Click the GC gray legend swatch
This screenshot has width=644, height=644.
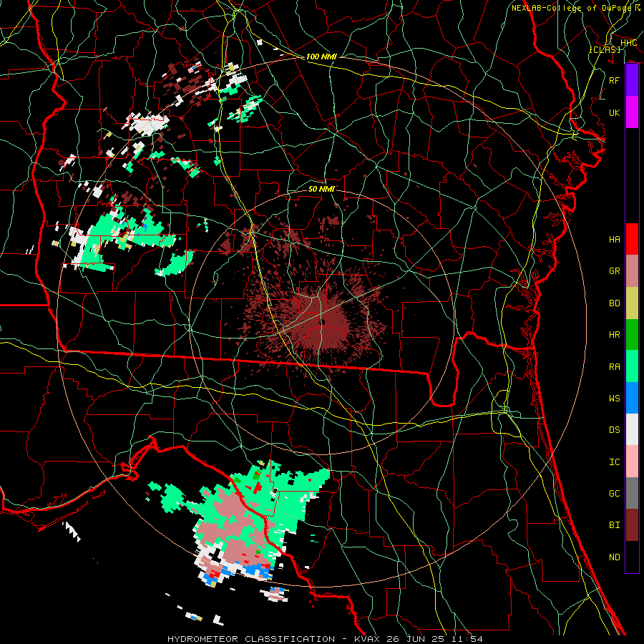(x=632, y=493)
